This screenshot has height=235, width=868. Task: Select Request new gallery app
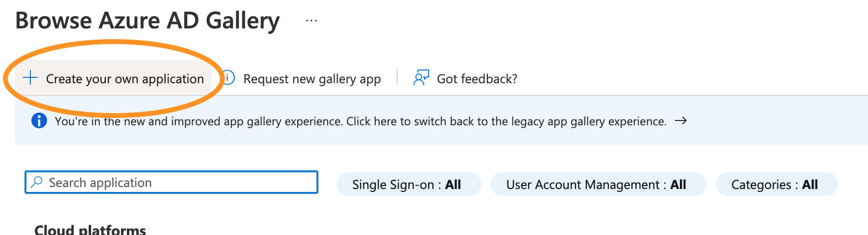click(312, 79)
